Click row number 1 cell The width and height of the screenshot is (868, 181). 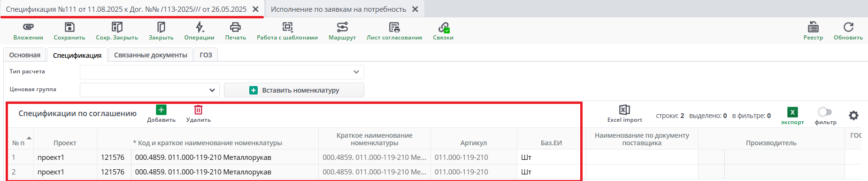pos(21,157)
